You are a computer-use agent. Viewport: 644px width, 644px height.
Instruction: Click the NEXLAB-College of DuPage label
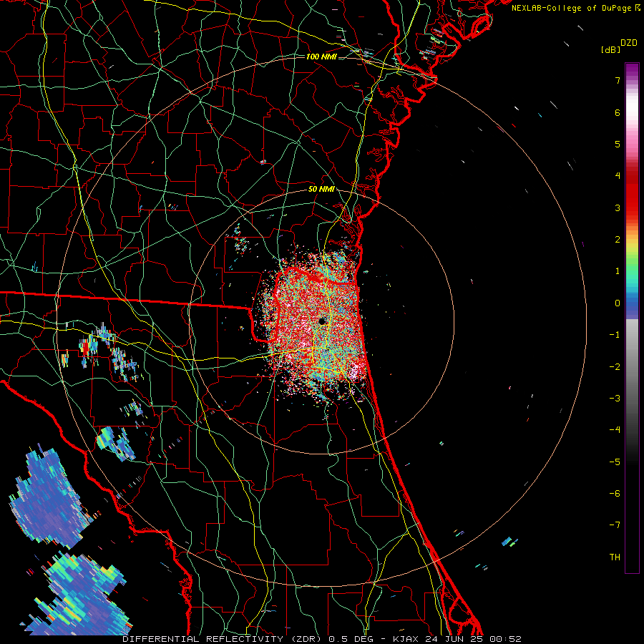[572, 8]
